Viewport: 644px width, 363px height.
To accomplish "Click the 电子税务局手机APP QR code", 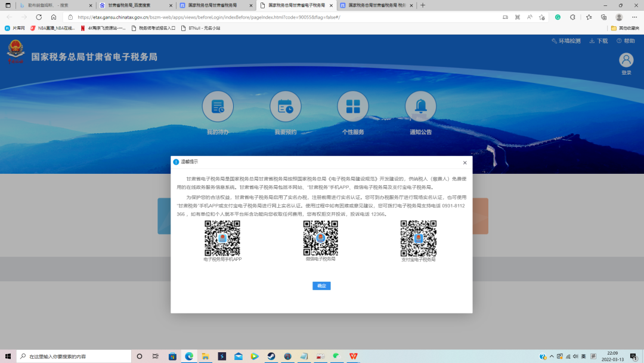I will tap(222, 238).
